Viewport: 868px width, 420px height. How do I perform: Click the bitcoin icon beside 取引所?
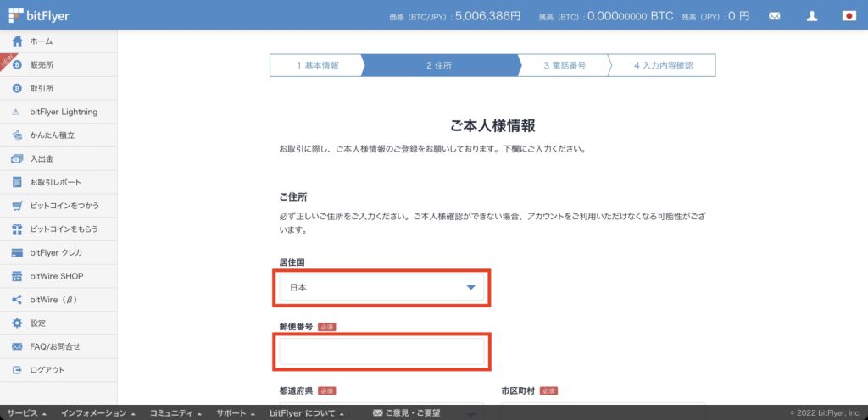tap(17, 88)
